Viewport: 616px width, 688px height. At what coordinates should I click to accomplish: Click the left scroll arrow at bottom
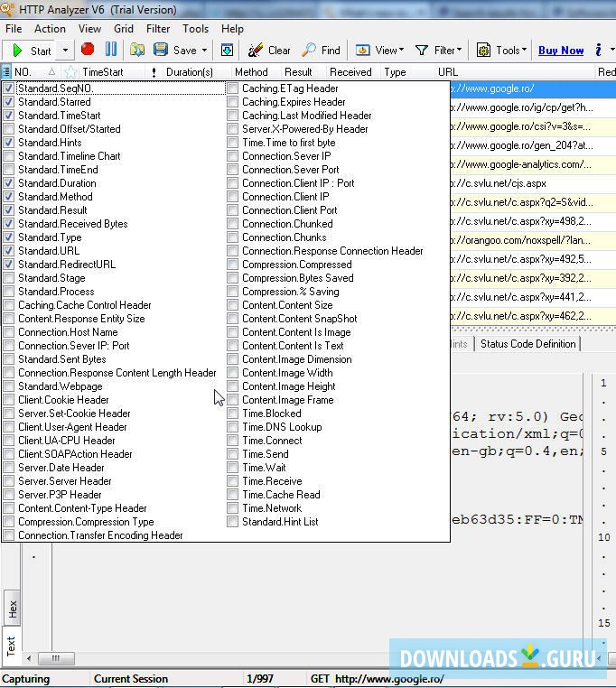29,658
